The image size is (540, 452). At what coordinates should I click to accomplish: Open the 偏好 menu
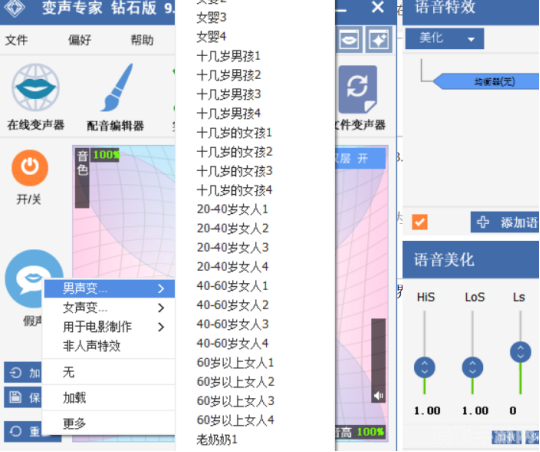80,40
